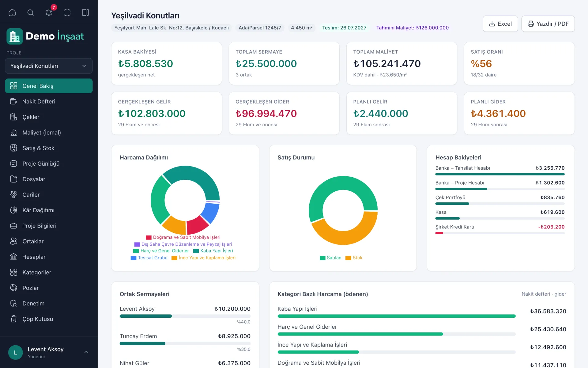Viewport: 588px width, 368px height.
Task: Click the Tahmini Maliyet ₺126.000.000 tag
Action: pyautogui.click(x=413, y=28)
